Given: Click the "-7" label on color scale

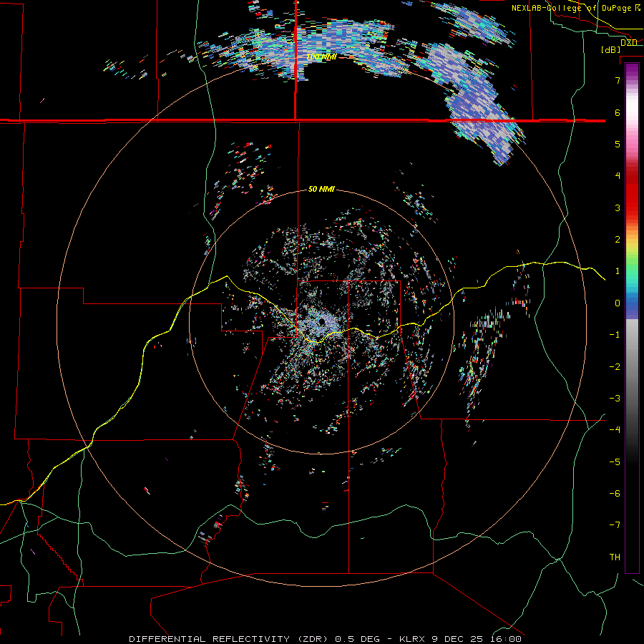Looking at the screenshot, I should pos(615,525).
